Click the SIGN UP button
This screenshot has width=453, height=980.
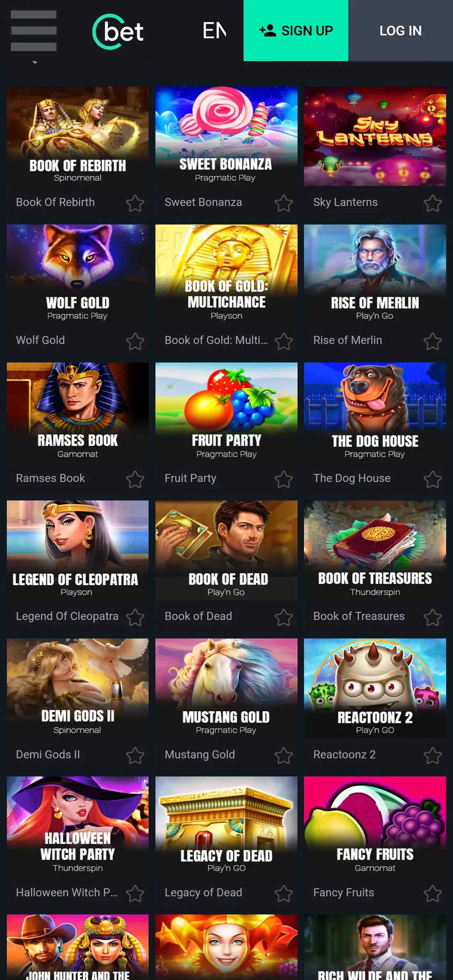tap(296, 31)
